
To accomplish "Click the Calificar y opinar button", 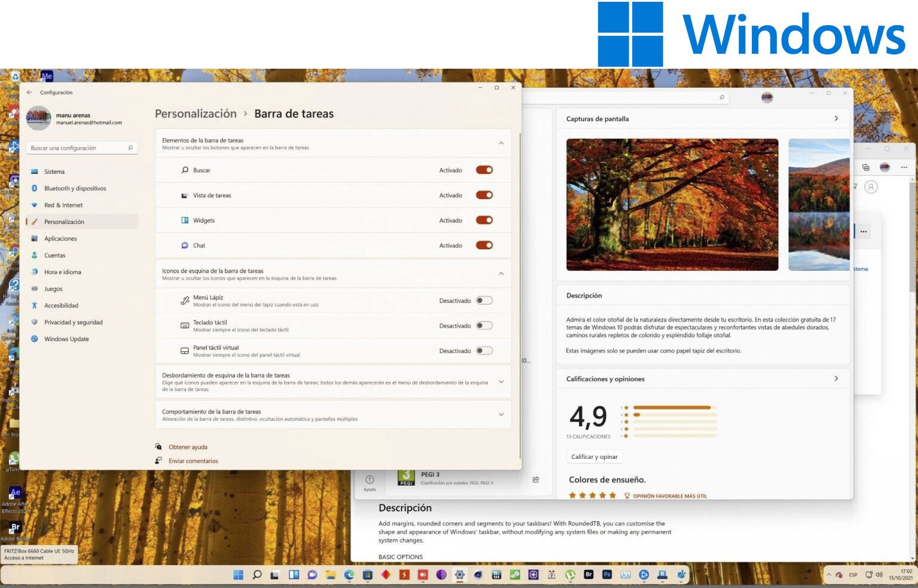I will pyautogui.click(x=594, y=457).
